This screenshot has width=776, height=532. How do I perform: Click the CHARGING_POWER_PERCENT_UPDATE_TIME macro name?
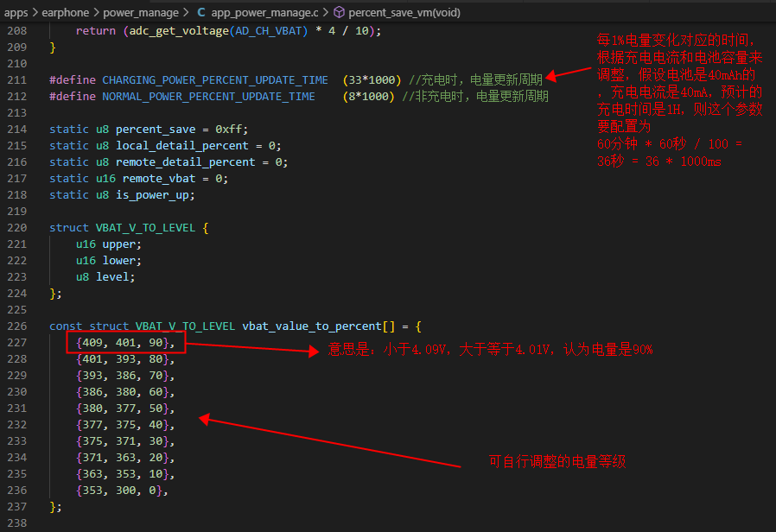[215, 79]
